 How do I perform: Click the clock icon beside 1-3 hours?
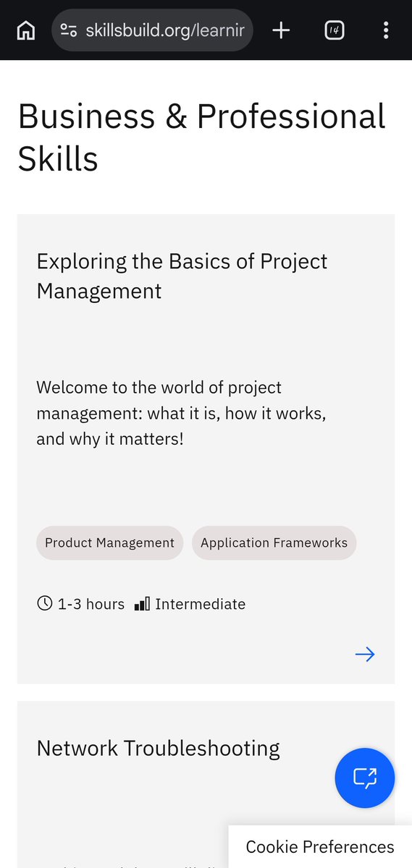(45, 603)
